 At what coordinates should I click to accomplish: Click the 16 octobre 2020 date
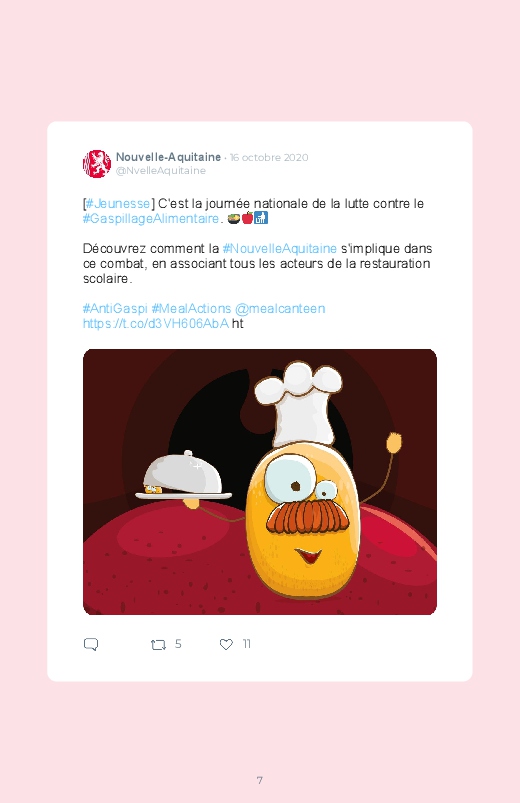(269, 157)
